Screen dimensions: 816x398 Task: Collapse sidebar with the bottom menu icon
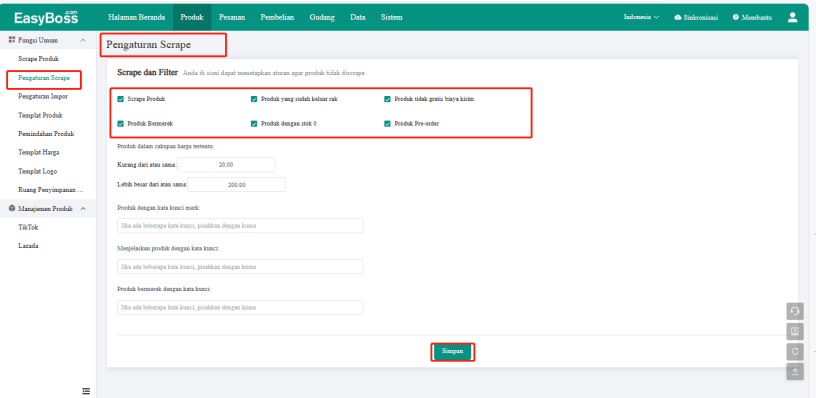[x=86, y=391]
